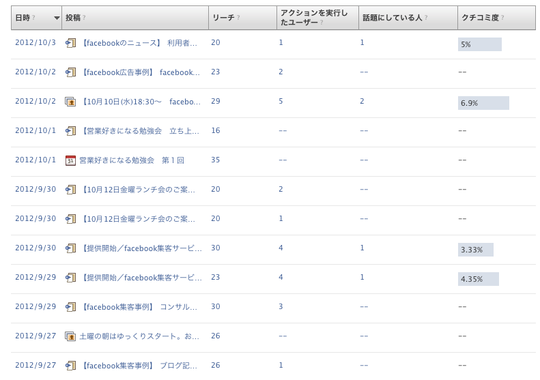Image resolution: width=540 pixels, height=380 pixels.
Task: Click the reach value 35
Action: point(216,160)
